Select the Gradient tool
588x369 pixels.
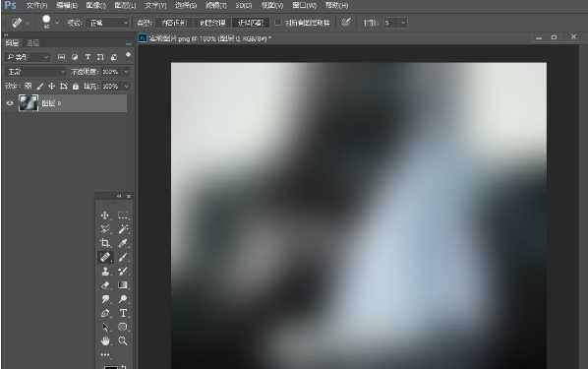point(123,285)
